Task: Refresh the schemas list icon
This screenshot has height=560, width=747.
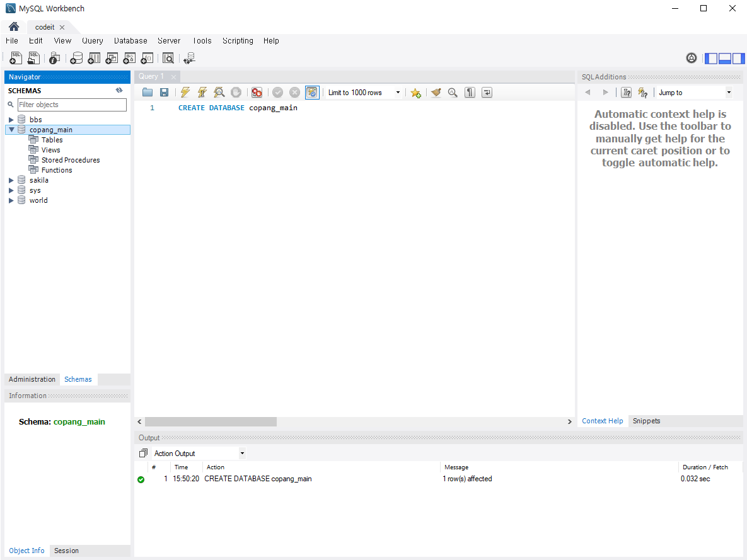Action: [x=119, y=90]
